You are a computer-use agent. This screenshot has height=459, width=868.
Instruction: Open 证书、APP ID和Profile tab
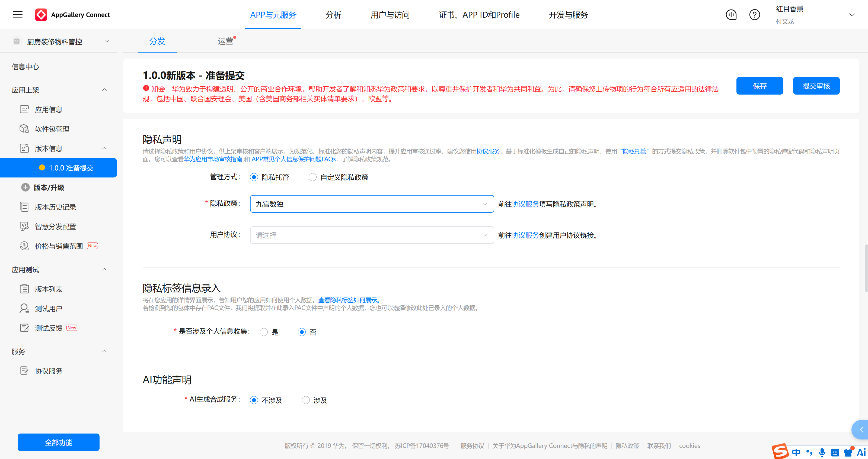pos(479,15)
